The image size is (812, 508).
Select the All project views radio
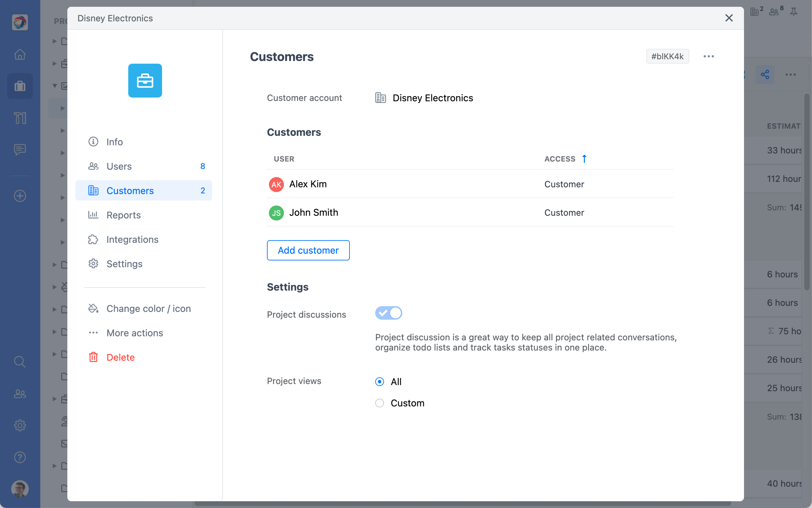coord(380,382)
